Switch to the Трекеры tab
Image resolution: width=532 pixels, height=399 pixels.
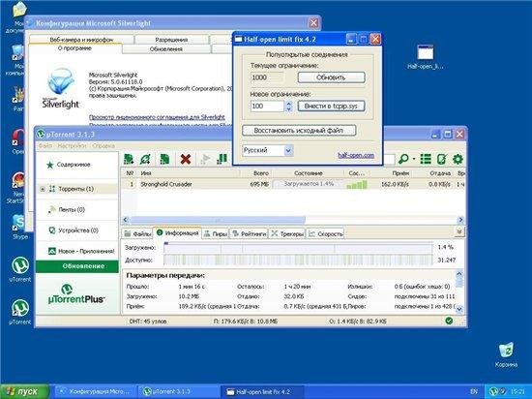[287, 233]
